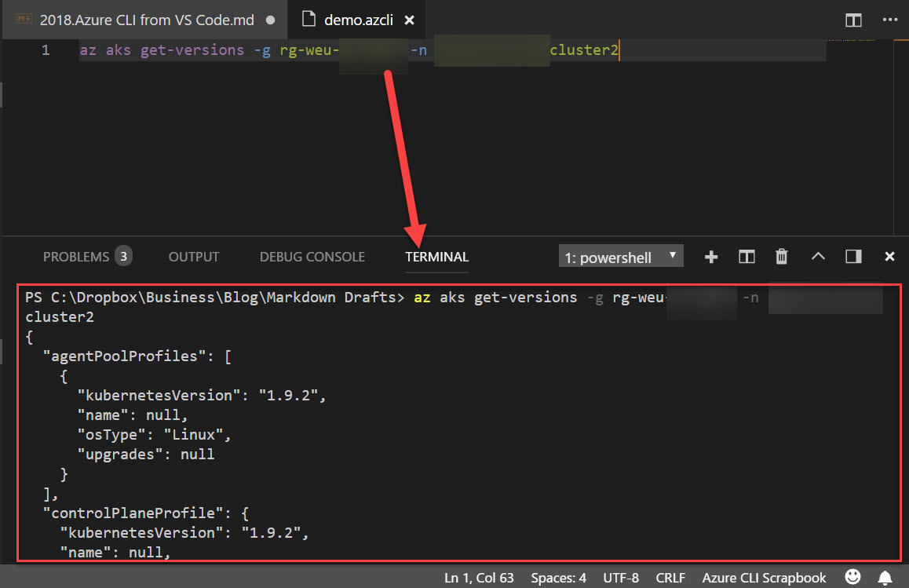The height and width of the screenshot is (588, 909).
Task: Split the editor with the top-right icon
Action: [853, 20]
